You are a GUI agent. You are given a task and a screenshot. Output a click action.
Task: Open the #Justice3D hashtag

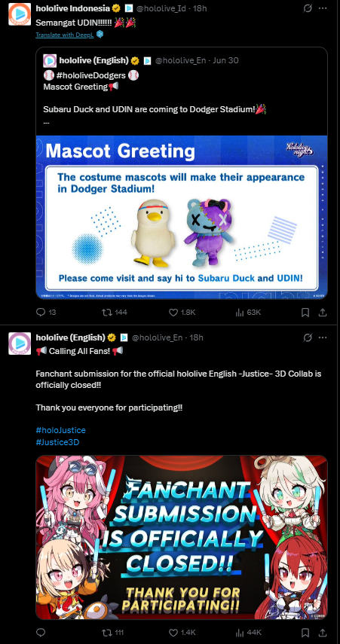coord(57,442)
